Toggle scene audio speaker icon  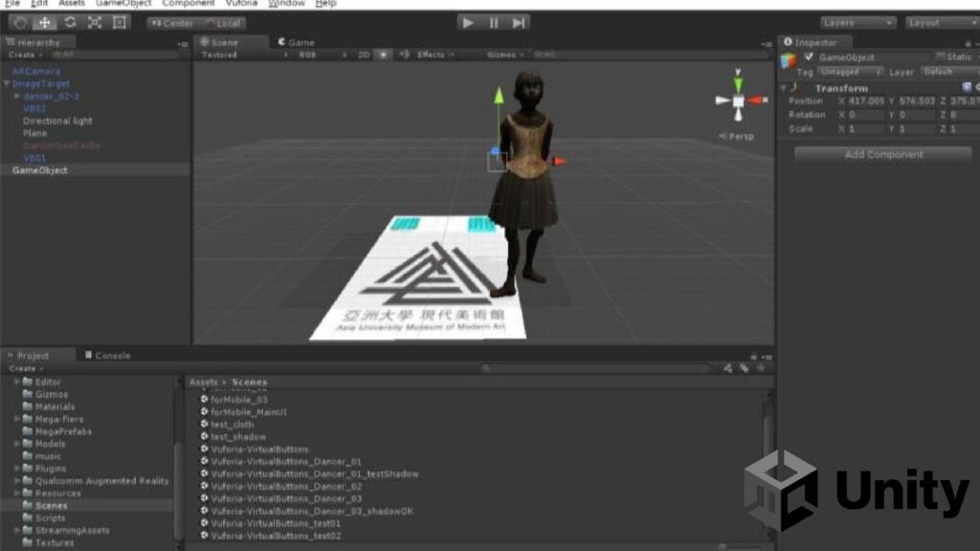pos(404,55)
